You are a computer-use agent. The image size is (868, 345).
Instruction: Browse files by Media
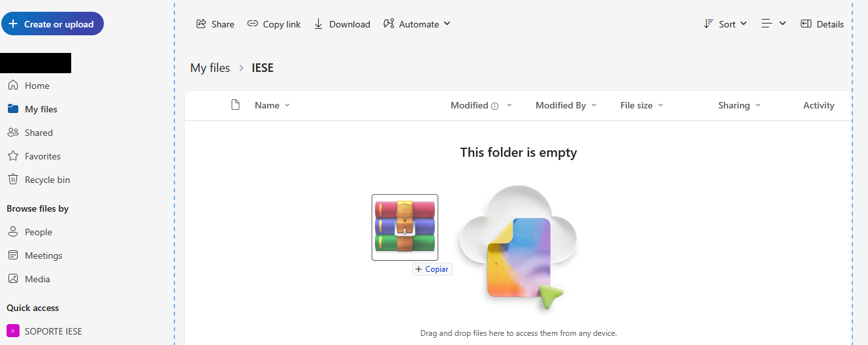tap(37, 279)
